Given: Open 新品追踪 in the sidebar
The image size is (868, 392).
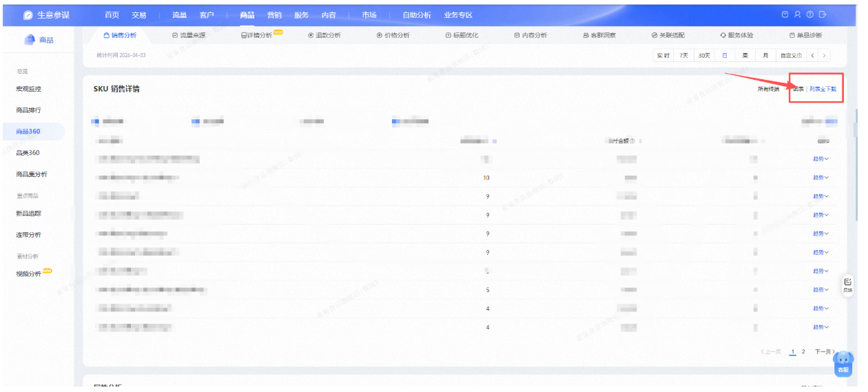Looking at the screenshot, I should click(x=28, y=214).
